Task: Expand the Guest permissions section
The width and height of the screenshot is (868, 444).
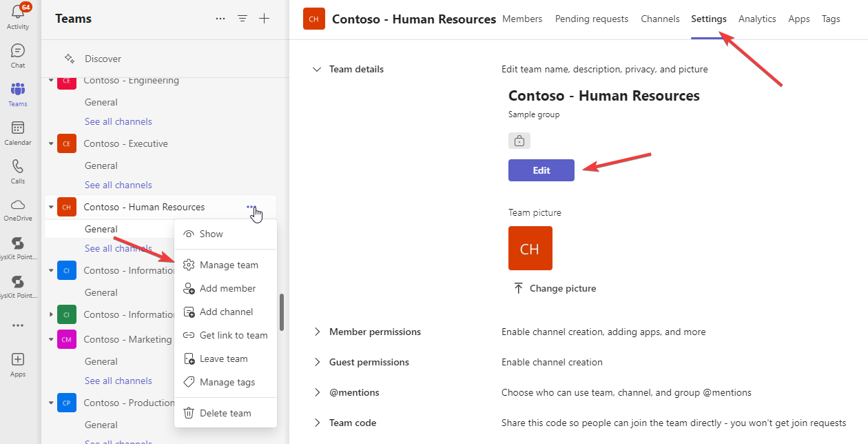Action: coord(317,362)
